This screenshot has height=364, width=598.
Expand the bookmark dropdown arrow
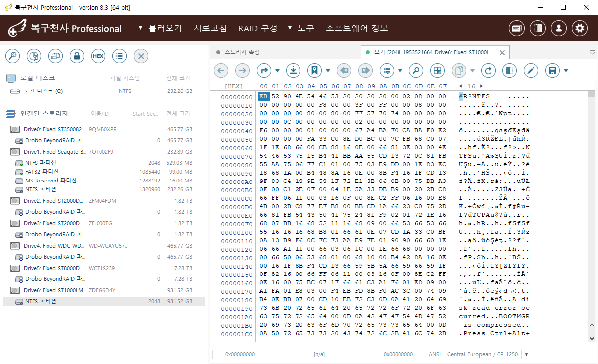328,71
